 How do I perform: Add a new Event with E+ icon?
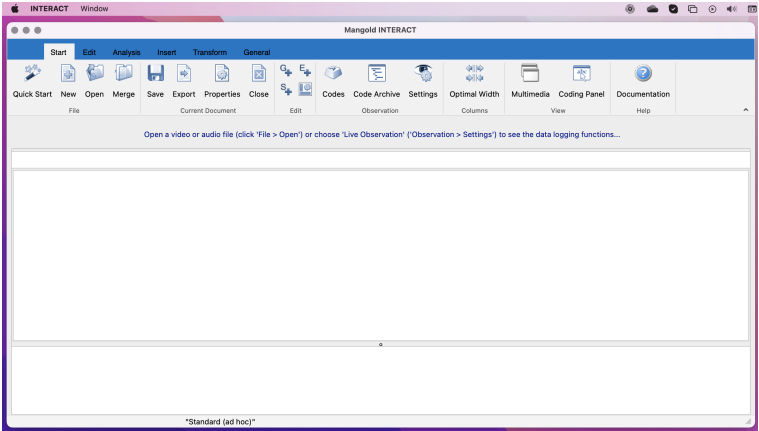pyautogui.click(x=305, y=71)
